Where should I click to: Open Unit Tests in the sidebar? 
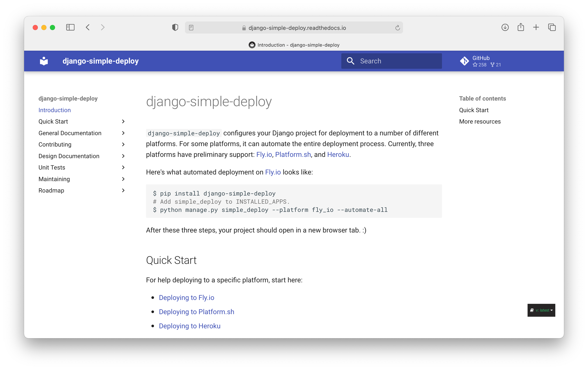52,167
